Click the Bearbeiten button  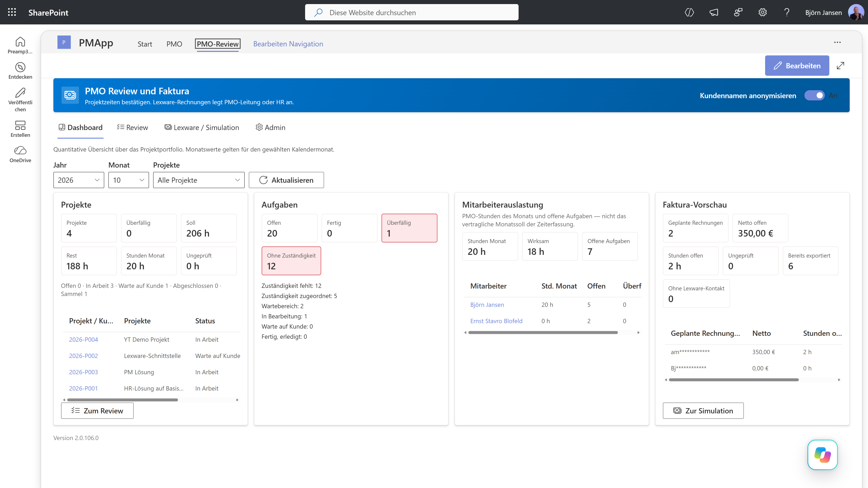[797, 66]
